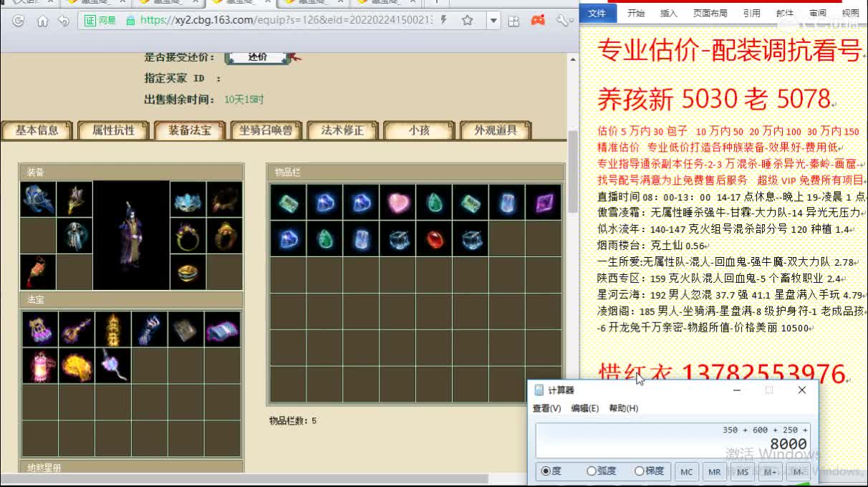The height and width of the screenshot is (487, 868).
Task: Open calculator 编辑(E) menu
Action: (x=585, y=408)
